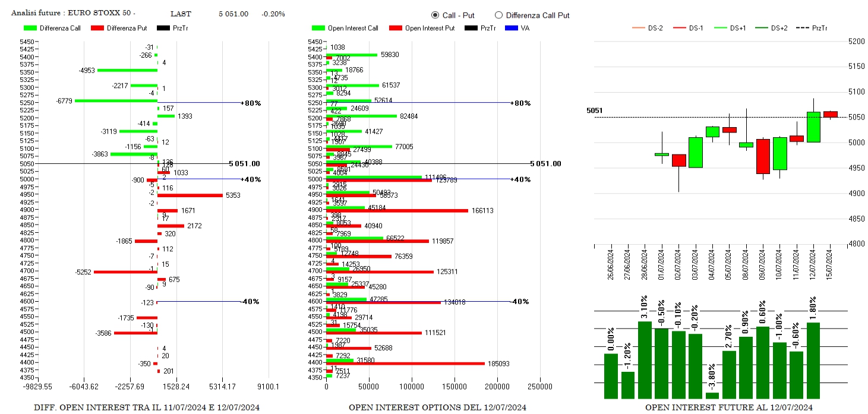This screenshot has height=414, width=868.
Task: Click the '-4953' call difference value
Action: tap(87, 71)
